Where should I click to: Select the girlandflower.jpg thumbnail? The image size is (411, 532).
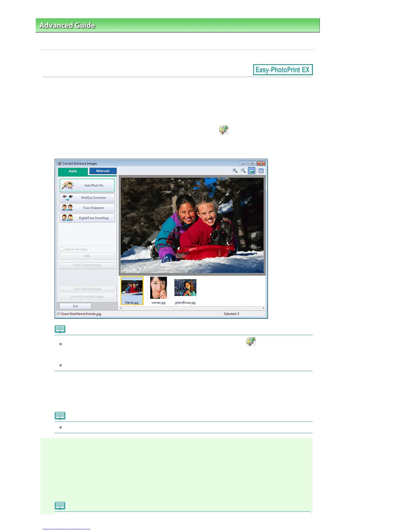(x=185, y=291)
